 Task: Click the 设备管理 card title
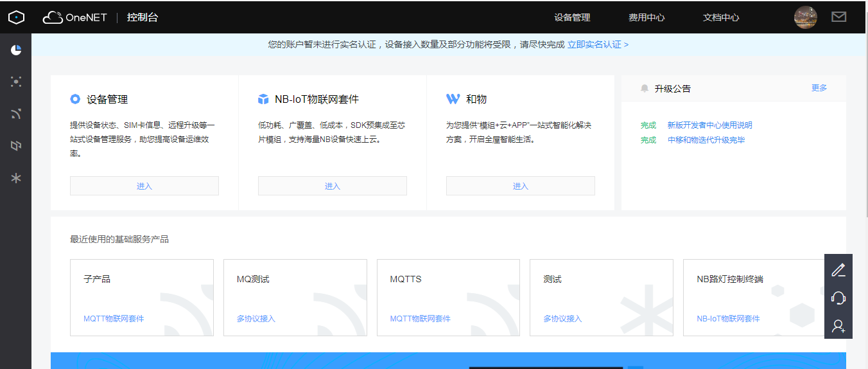pyautogui.click(x=107, y=99)
